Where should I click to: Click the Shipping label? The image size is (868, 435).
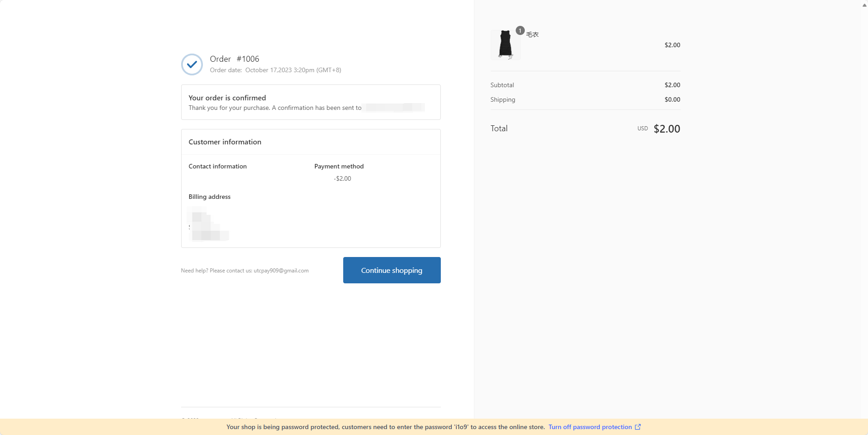click(503, 99)
